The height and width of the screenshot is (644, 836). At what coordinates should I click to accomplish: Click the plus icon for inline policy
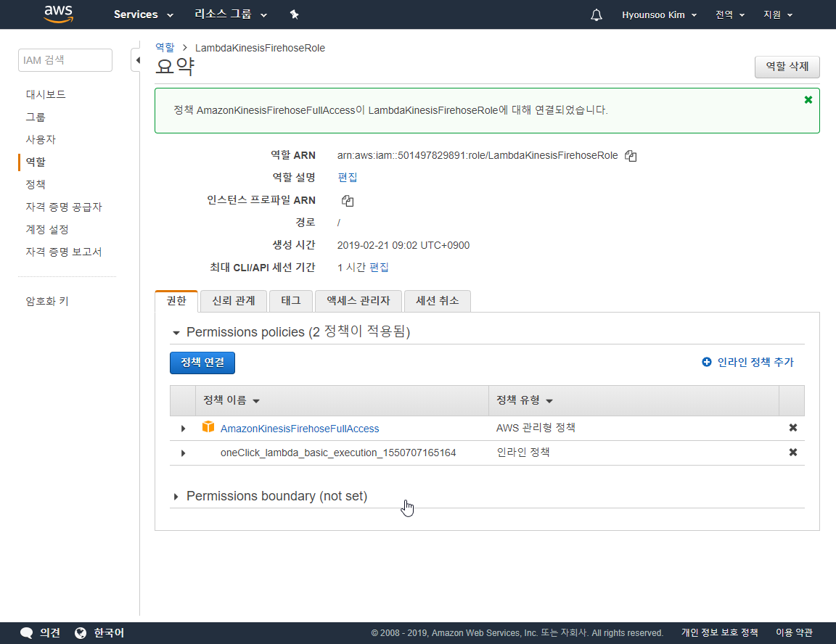pos(706,362)
